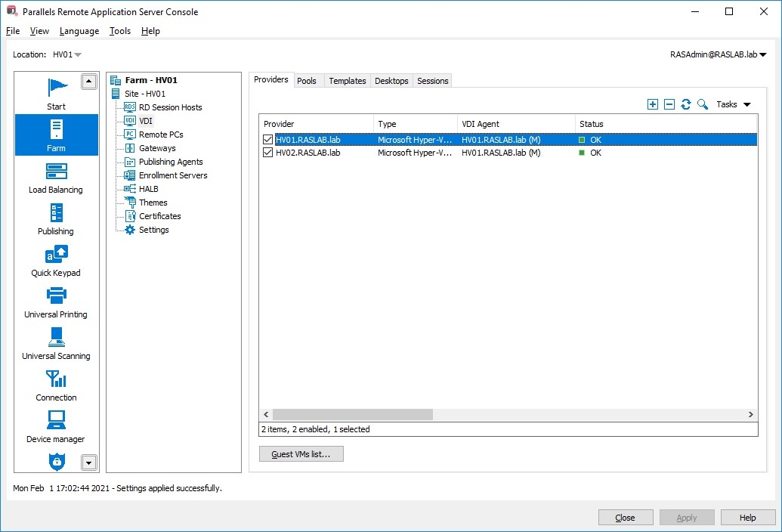
Task: Check the Start icon in the sidebar
Action: pyautogui.click(x=55, y=93)
